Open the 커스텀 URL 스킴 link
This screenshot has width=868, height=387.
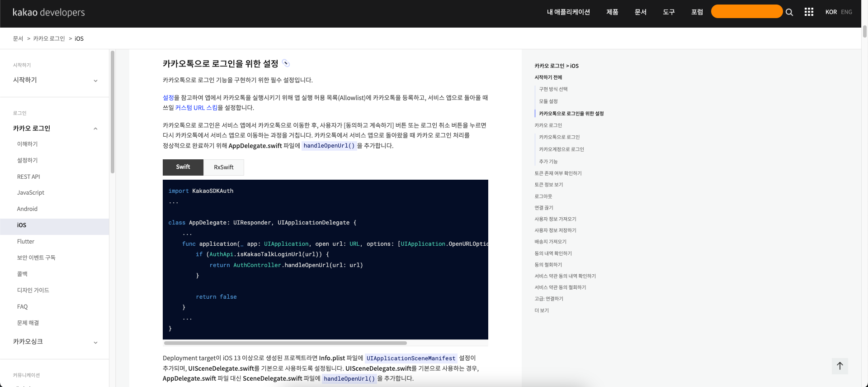click(196, 108)
